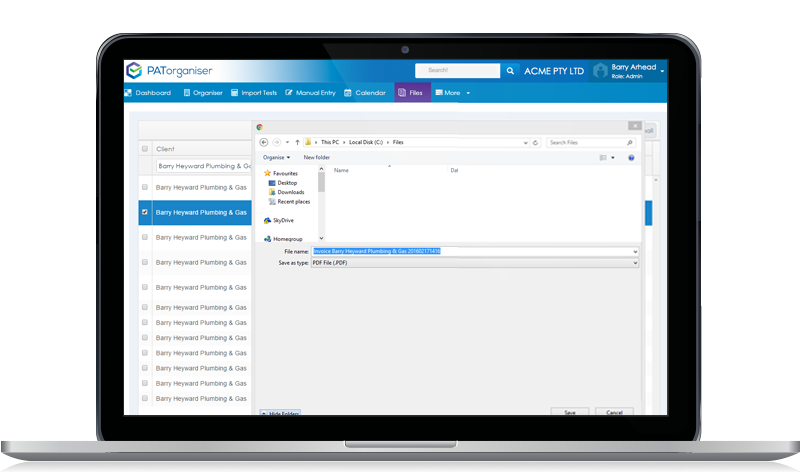Click scroll-down arrow of navigation pane
Viewport: 800px width, 473px height.
tap(321, 238)
